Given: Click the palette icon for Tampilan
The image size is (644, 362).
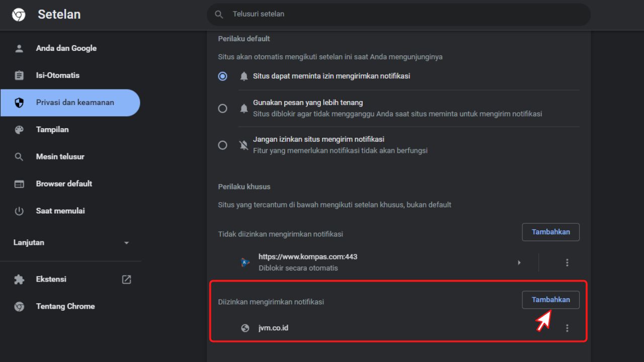Looking at the screenshot, I should click(x=19, y=130).
